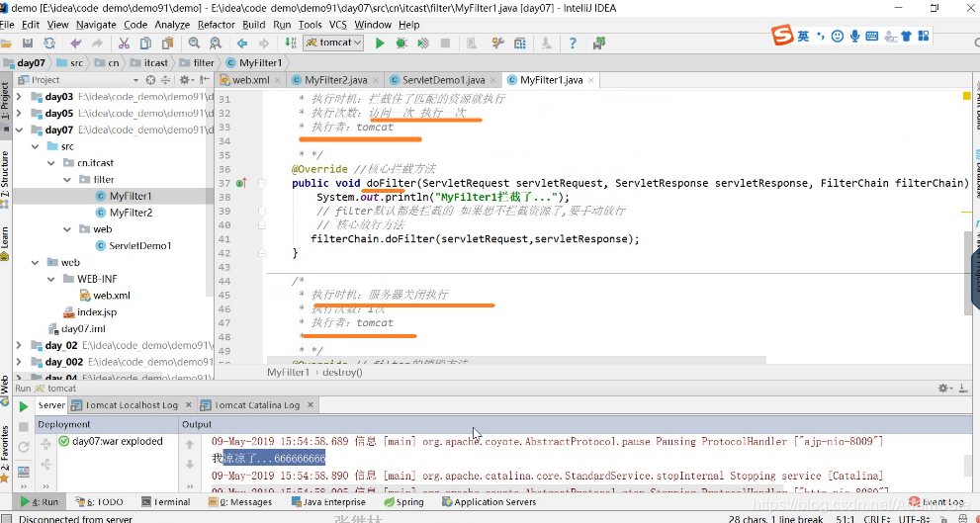
Task: Switch to ServletDemo1.java editor tab
Action: coord(443,80)
